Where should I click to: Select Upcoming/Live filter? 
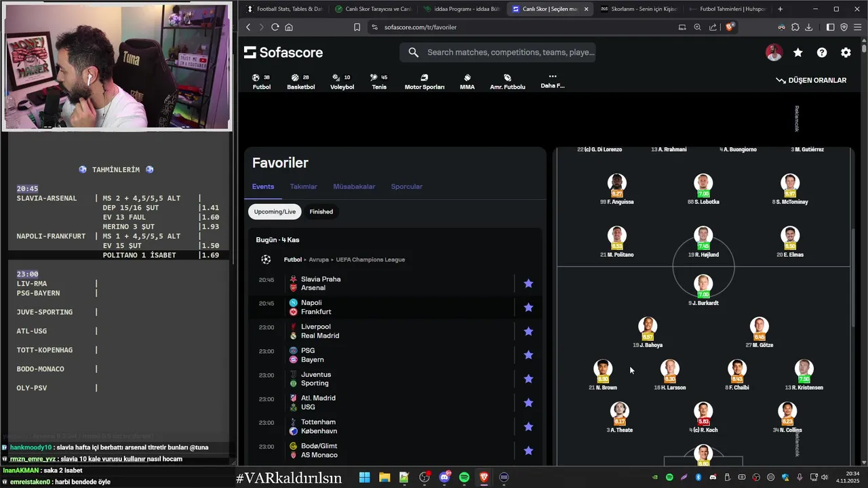pos(275,211)
